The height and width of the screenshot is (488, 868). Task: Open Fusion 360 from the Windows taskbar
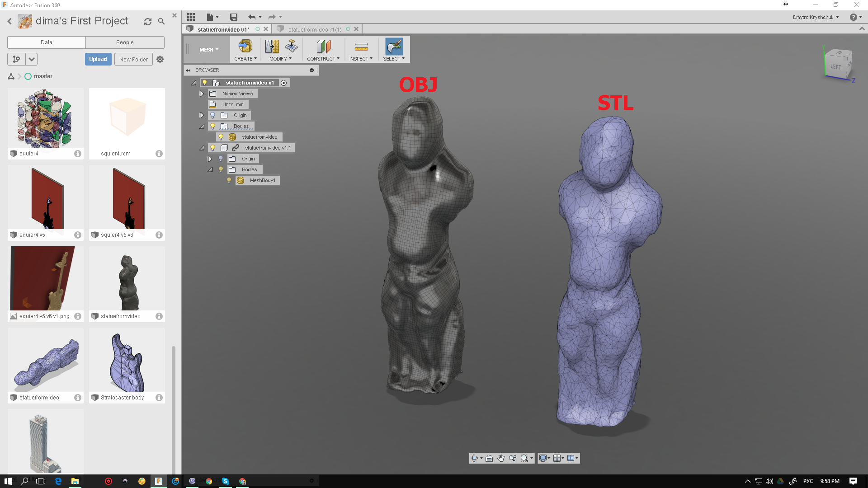click(x=159, y=481)
